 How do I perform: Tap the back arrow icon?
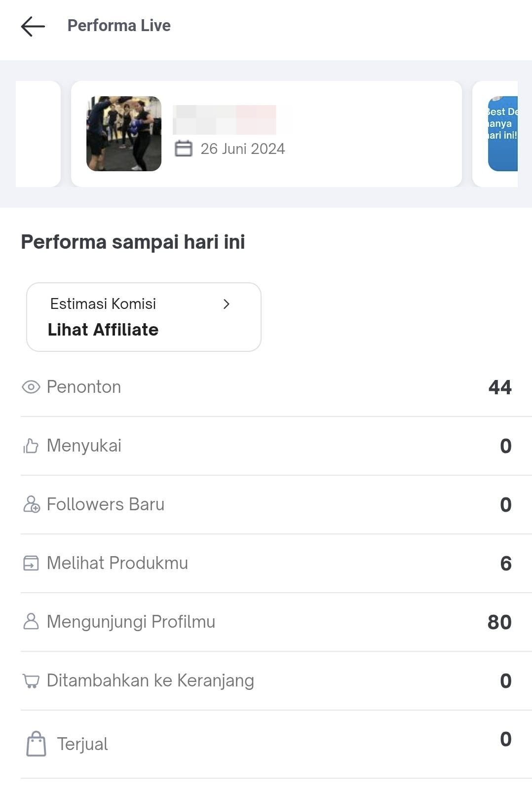[x=33, y=26]
